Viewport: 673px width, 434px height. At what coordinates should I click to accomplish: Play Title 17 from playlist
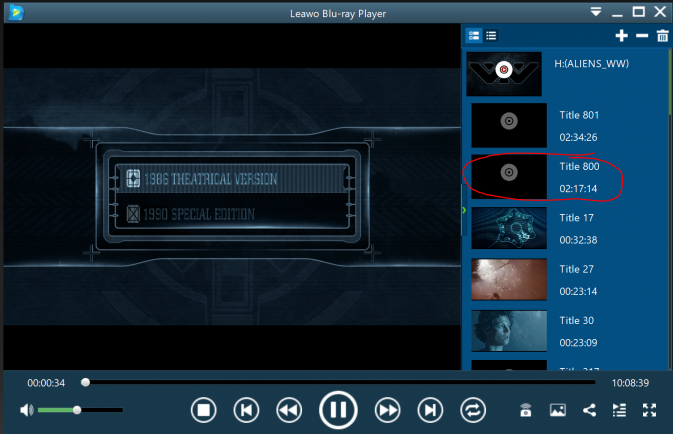pos(576,218)
